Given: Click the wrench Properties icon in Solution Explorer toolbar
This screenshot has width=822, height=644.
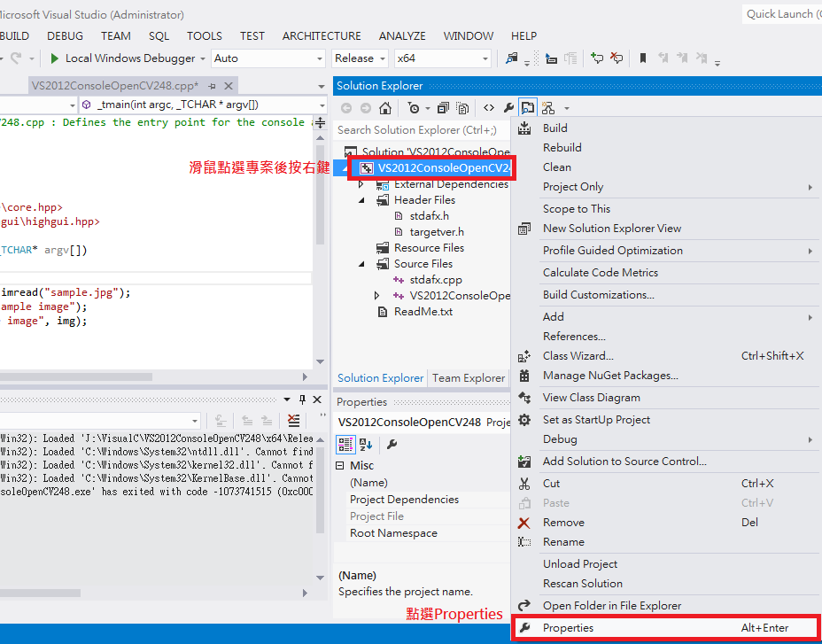Looking at the screenshot, I should click(508, 108).
